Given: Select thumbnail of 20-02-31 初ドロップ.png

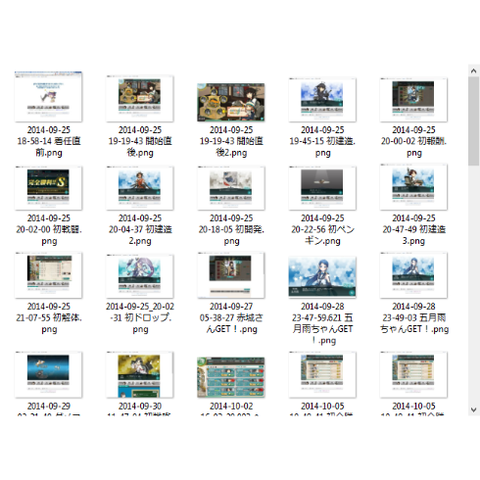Looking at the screenshot, I should 140,276.
